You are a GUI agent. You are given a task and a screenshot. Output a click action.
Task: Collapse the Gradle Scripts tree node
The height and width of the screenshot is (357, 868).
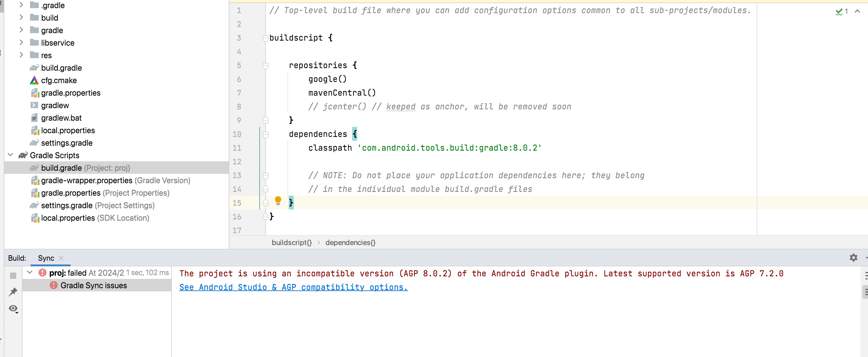pos(10,155)
